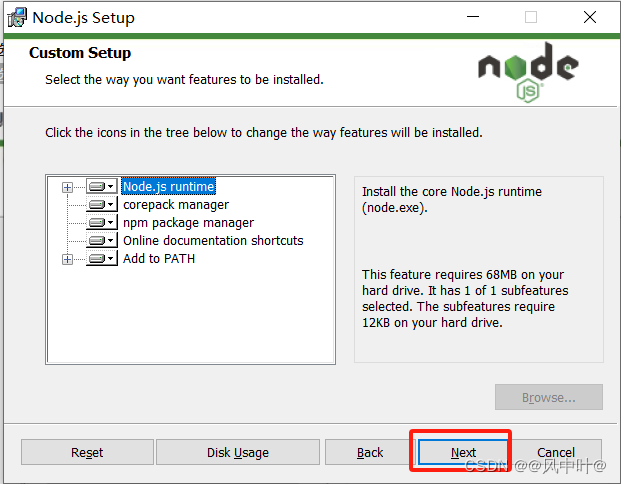Click the grayed maximize window button
621x484 pixels.
click(531, 17)
